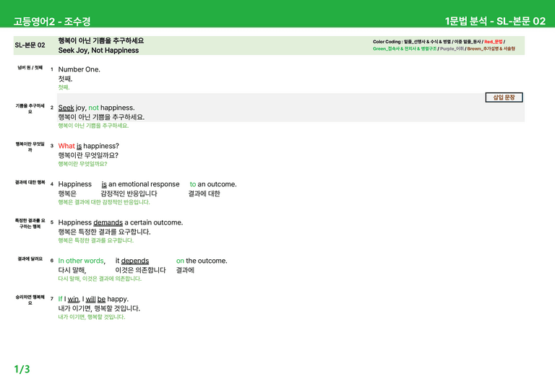Click the SL-본문 02 section label
The width and height of the screenshot is (555, 392).
click(x=30, y=45)
